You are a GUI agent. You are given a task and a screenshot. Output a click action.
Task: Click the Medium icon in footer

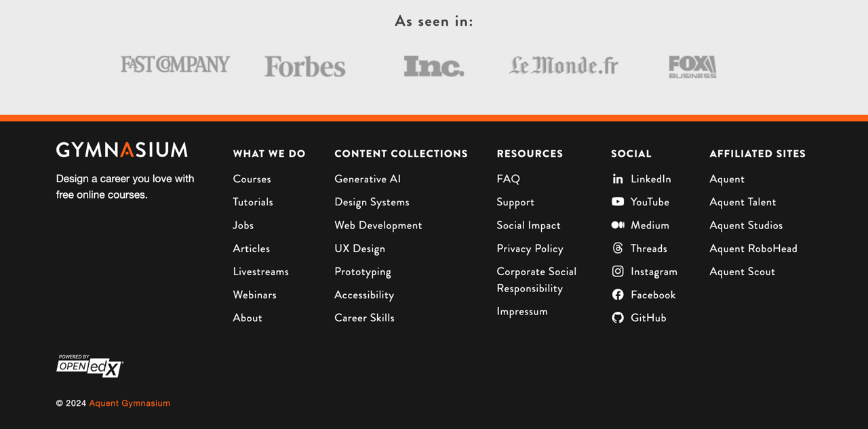(x=618, y=225)
